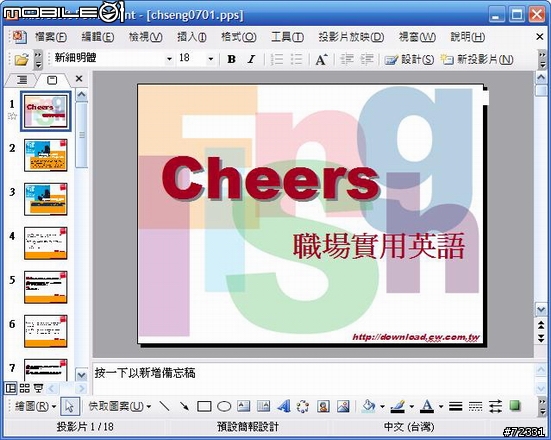This screenshot has width=551, height=440.
Task: Start slide show from current slide icon
Action: click(38, 388)
